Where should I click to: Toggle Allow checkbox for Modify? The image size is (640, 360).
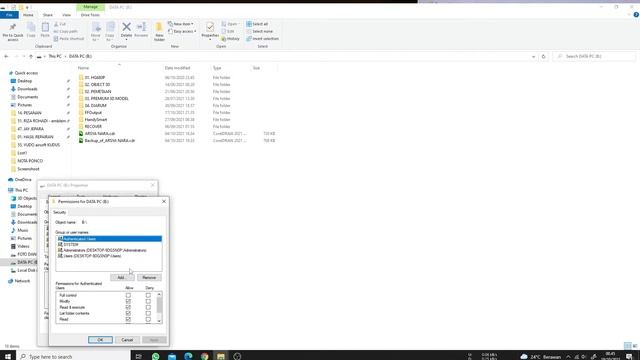coord(128,301)
